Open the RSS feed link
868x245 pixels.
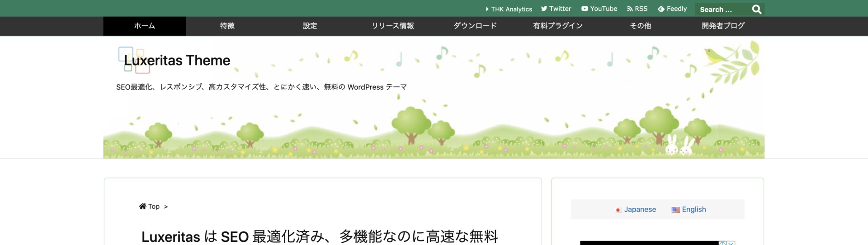coord(637,9)
